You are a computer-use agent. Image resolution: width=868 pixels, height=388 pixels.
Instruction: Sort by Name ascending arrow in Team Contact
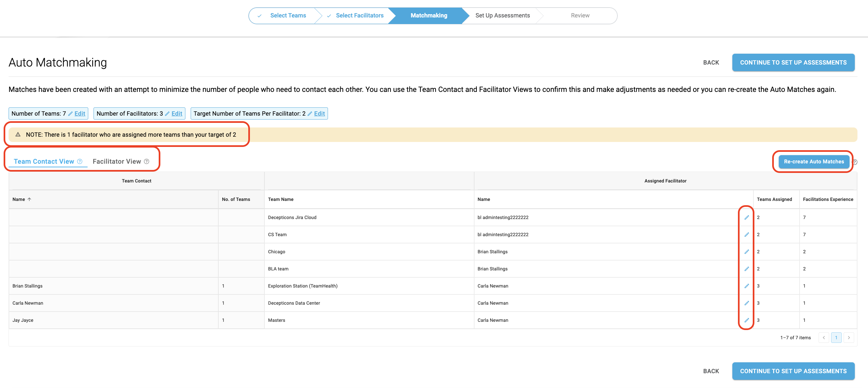pyautogui.click(x=29, y=199)
